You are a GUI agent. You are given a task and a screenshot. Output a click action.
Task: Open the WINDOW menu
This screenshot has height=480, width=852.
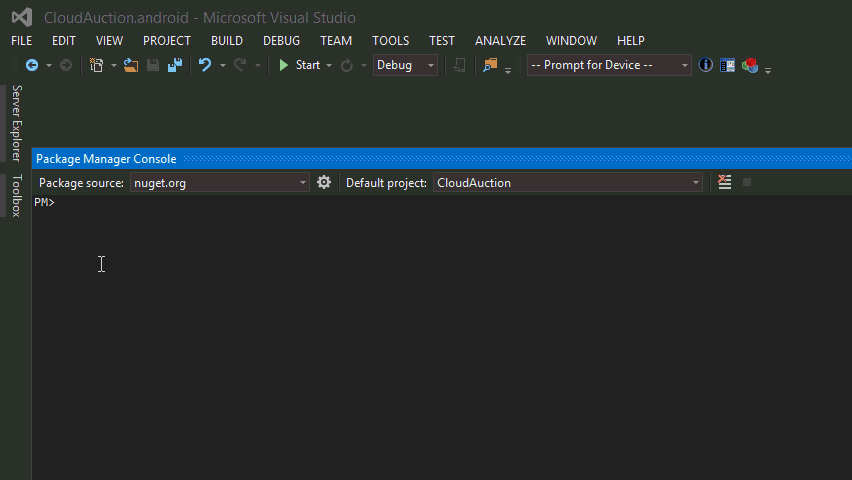(571, 41)
